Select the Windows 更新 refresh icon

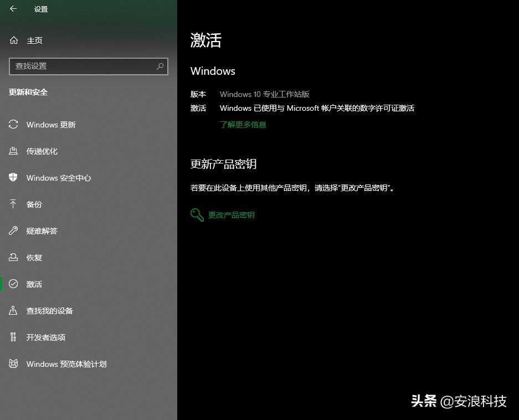point(13,125)
